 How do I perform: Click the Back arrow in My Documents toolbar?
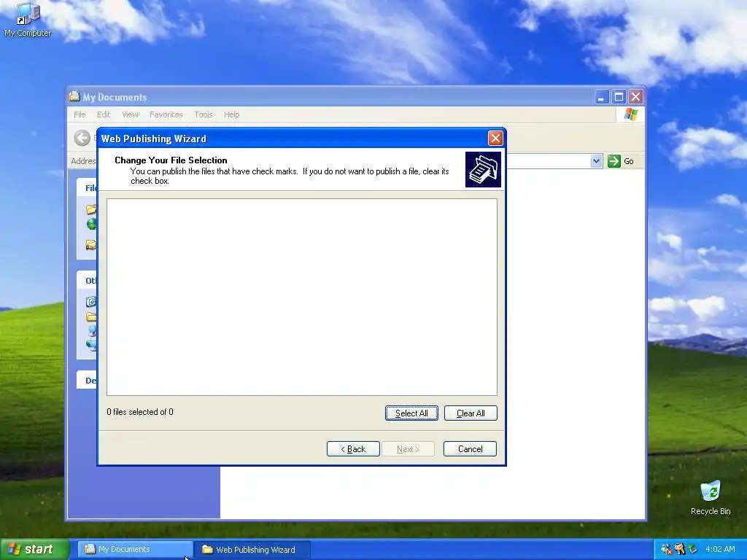click(82, 138)
